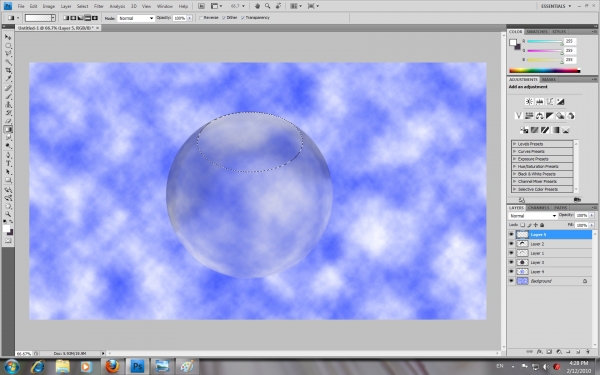
Task: Open the File menu
Action: (21, 6)
